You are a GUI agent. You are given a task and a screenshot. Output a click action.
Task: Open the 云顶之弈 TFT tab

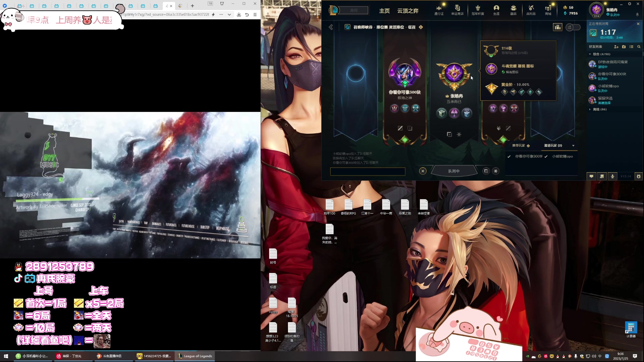[x=408, y=11]
